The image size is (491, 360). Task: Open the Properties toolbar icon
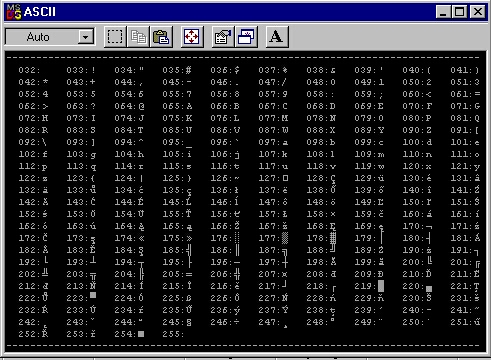click(x=223, y=37)
